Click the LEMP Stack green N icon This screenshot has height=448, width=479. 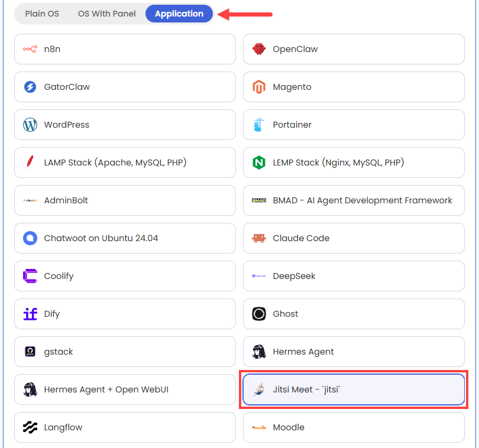(259, 163)
